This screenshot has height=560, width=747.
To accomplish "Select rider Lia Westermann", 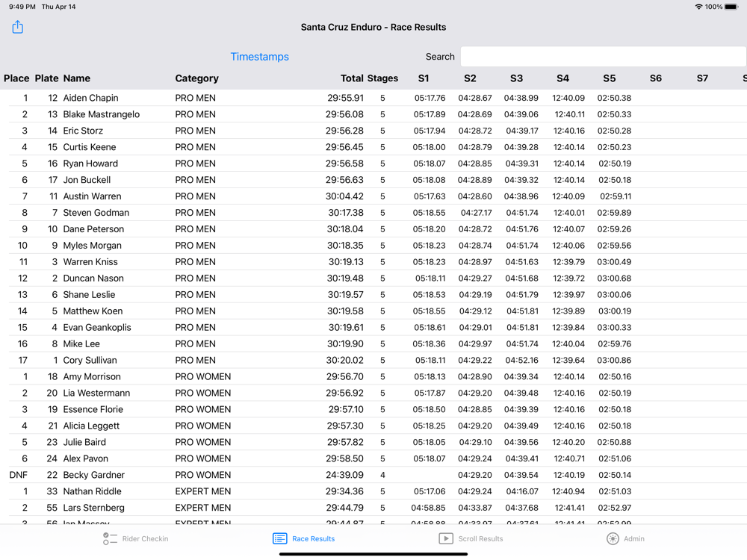I will [x=96, y=393].
